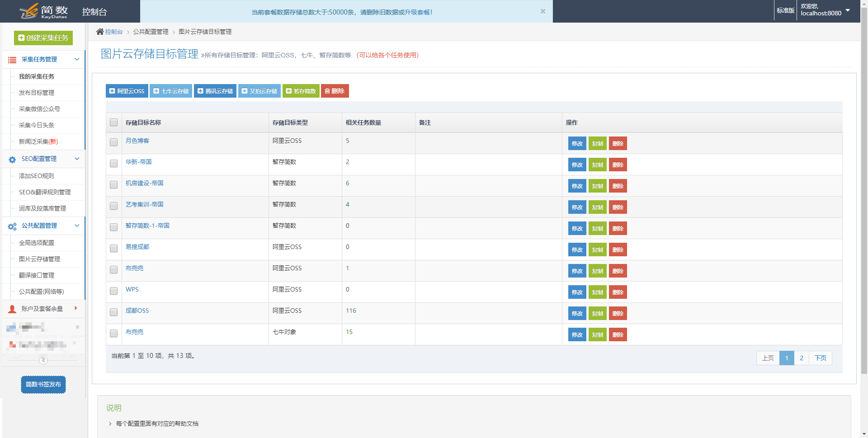
Task: Open the 月色博客 storage target link
Action: click(x=137, y=141)
